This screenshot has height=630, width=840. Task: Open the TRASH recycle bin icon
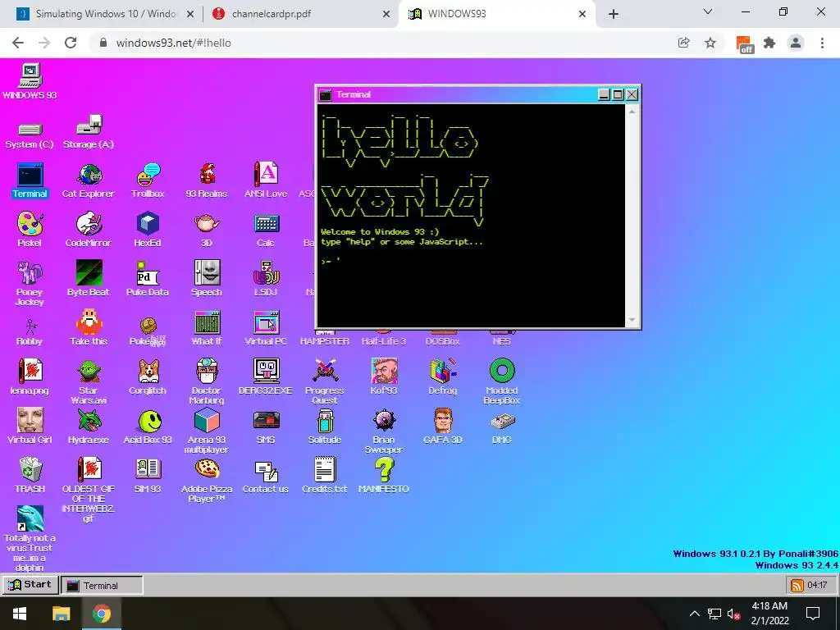tap(30, 470)
